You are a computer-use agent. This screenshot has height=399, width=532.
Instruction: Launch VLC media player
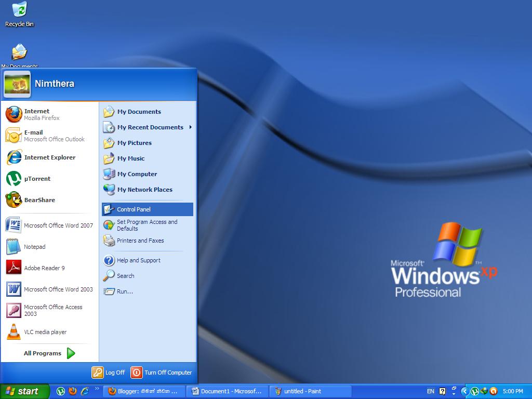pos(50,332)
